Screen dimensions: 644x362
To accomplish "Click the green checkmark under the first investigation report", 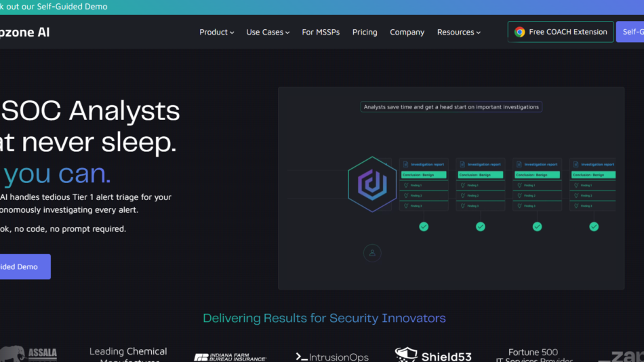I will (424, 226).
